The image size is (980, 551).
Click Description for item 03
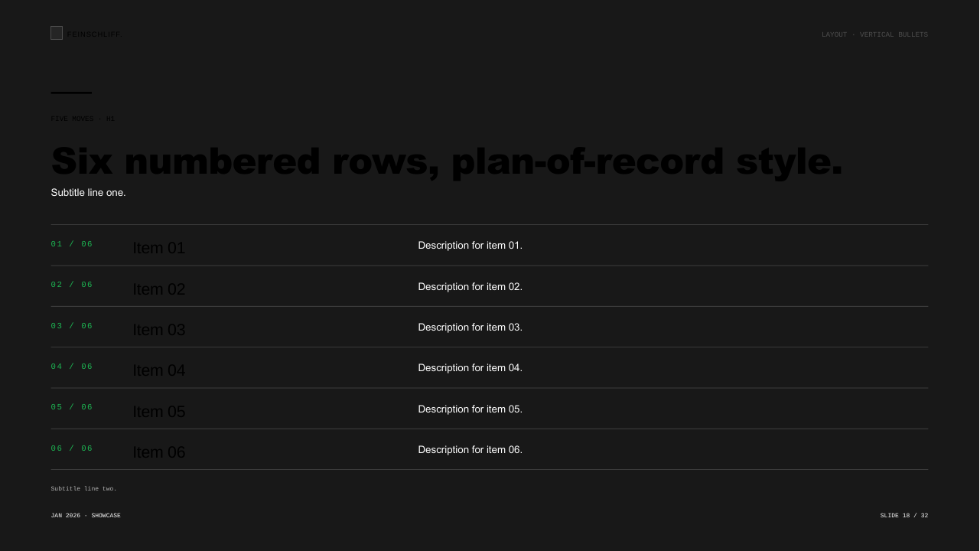tap(470, 328)
